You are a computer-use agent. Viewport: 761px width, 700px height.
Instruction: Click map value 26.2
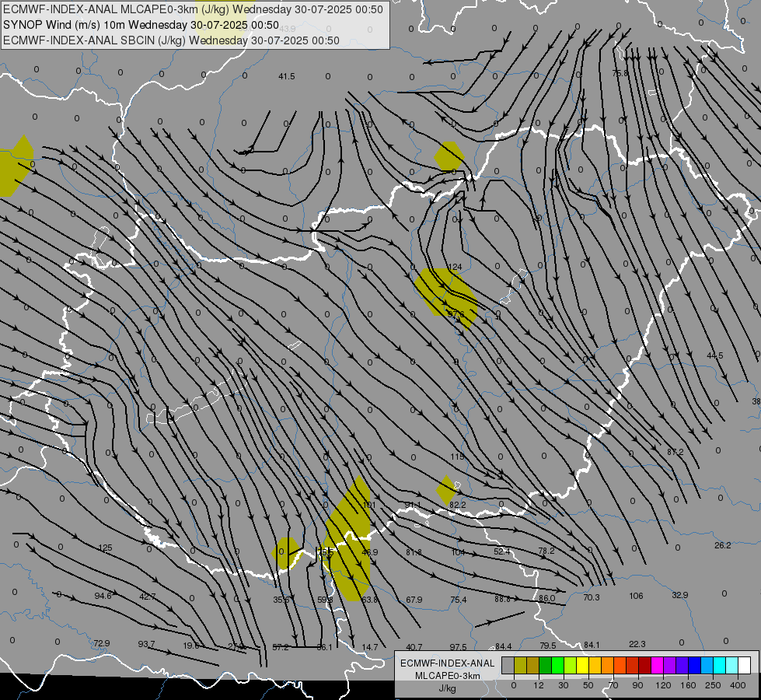tap(723, 545)
